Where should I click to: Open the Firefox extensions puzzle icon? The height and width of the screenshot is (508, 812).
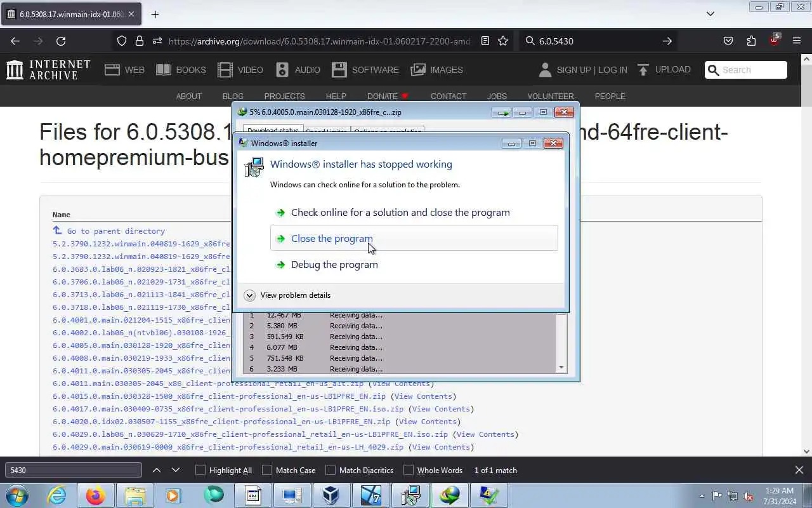[751, 41]
